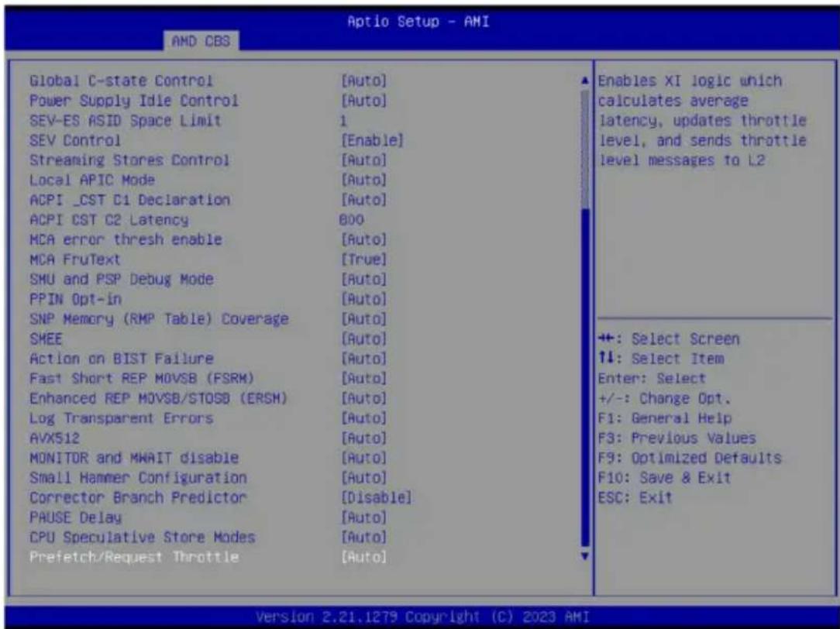Click the F3: Previous Values hint
The height and width of the screenshot is (629, 840).
point(676,438)
